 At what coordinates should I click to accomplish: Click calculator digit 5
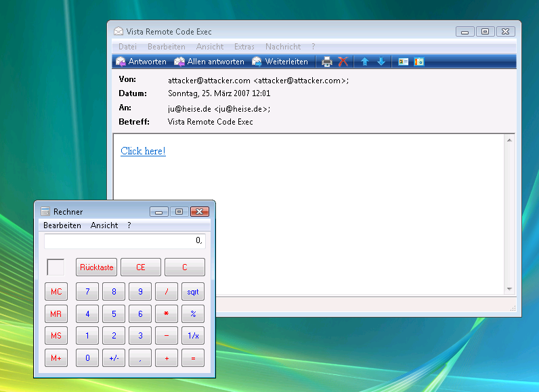[x=114, y=313]
